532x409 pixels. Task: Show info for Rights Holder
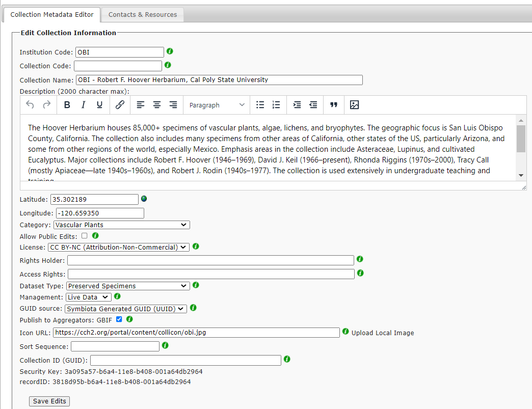point(360,259)
